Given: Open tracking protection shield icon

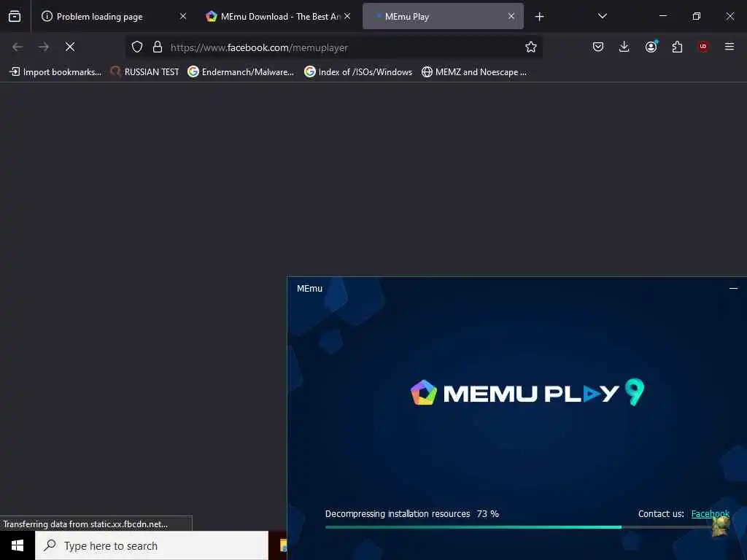Looking at the screenshot, I should 137,47.
